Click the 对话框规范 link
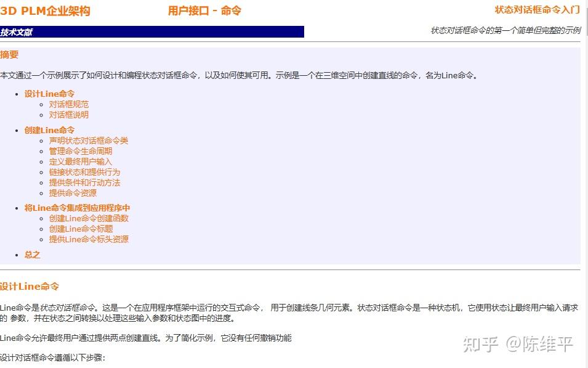 (x=68, y=104)
